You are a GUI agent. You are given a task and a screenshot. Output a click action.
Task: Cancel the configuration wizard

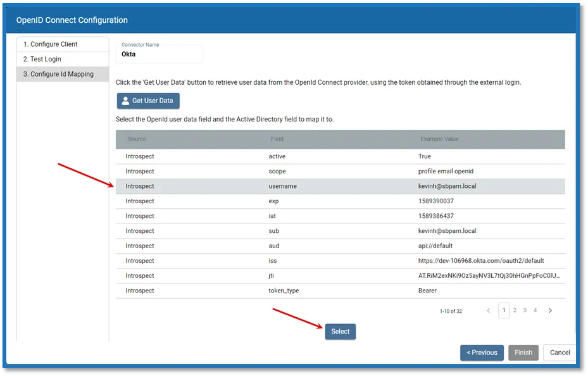560,353
